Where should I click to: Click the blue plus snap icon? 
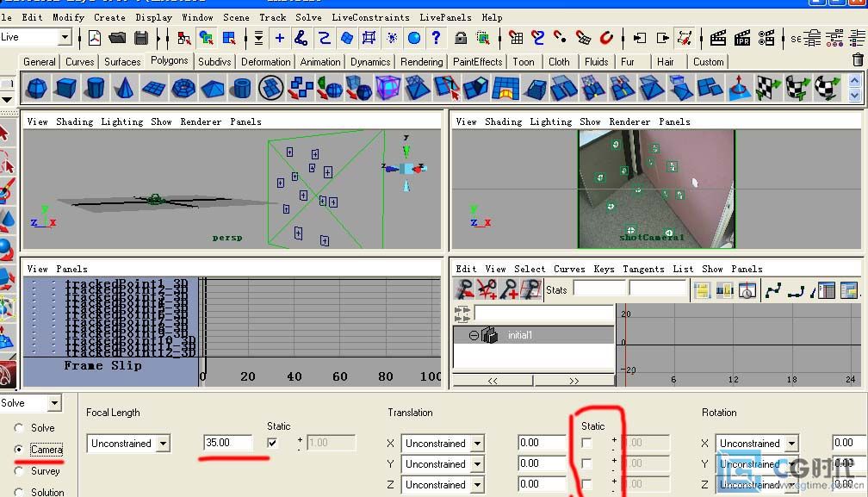[x=280, y=38]
